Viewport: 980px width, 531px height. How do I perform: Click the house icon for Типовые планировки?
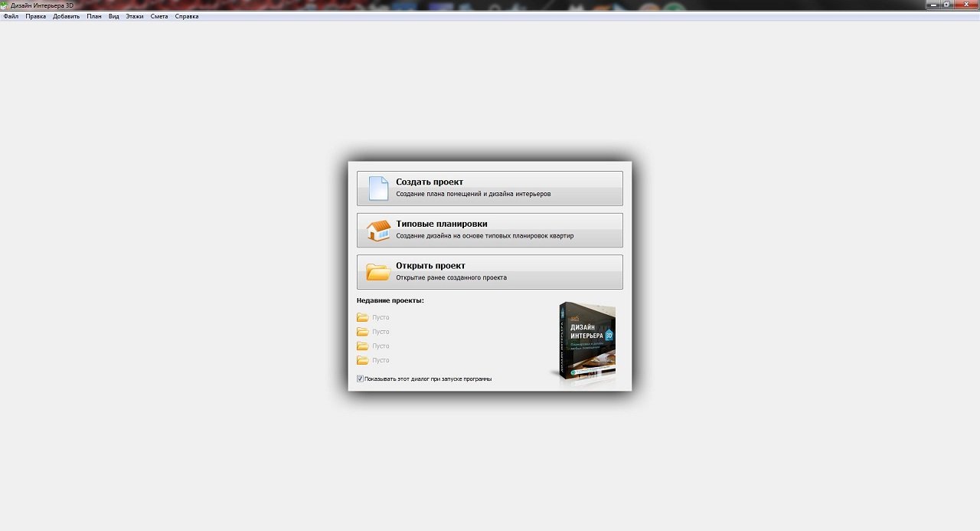point(378,230)
